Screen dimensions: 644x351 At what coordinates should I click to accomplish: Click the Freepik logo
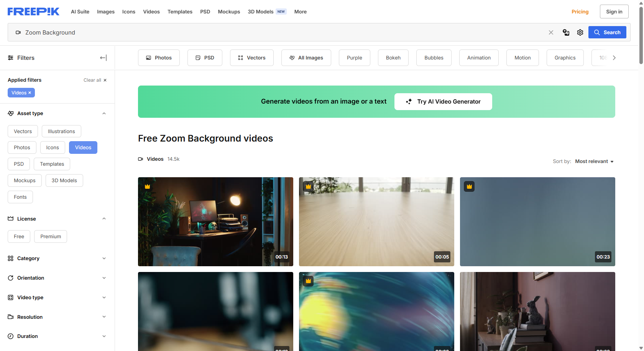click(33, 12)
